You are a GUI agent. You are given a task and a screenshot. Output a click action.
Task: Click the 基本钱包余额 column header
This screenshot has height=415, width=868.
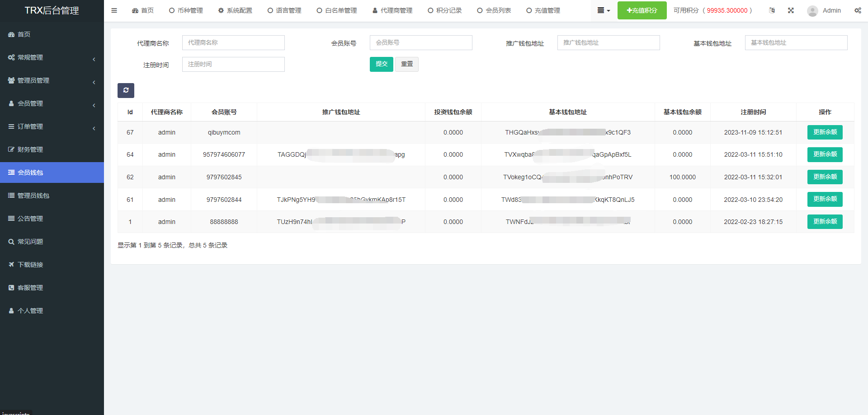pos(683,112)
